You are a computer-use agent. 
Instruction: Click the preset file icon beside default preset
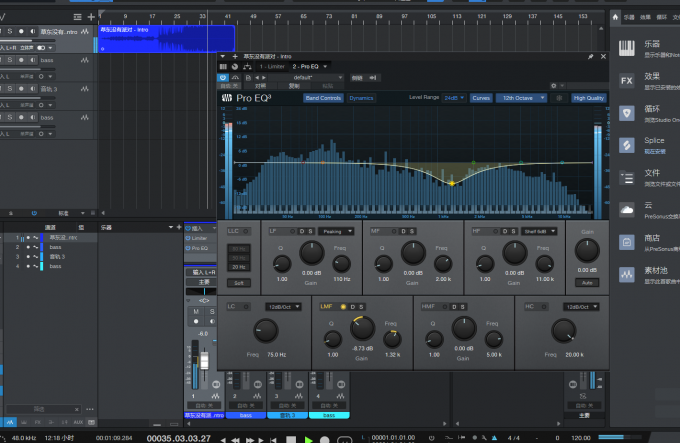(x=248, y=78)
